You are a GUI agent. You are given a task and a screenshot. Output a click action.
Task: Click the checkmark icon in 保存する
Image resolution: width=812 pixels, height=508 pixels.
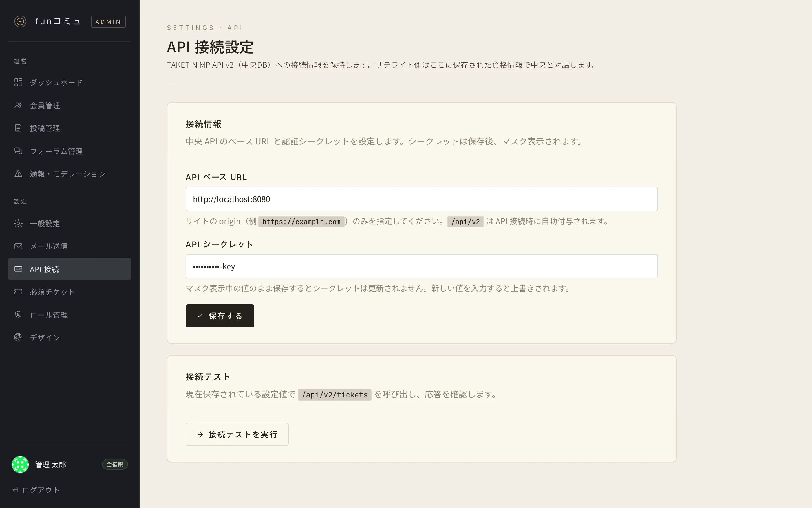tap(200, 316)
